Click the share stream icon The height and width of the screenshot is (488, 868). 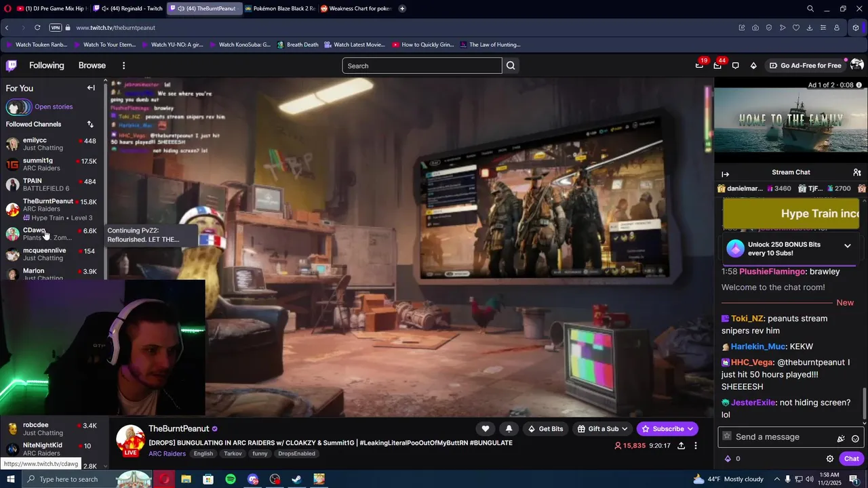[681, 446]
